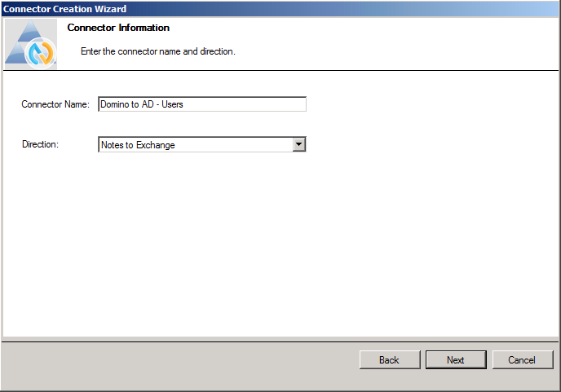Image resolution: width=561 pixels, height=392 pixels.
Task: Click the 'Direction:' label
Action: pyautogui.click(x=40, y=144)
